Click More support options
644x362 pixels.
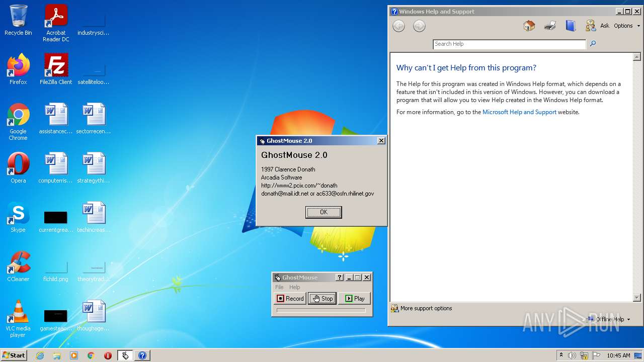pos(422,308)
